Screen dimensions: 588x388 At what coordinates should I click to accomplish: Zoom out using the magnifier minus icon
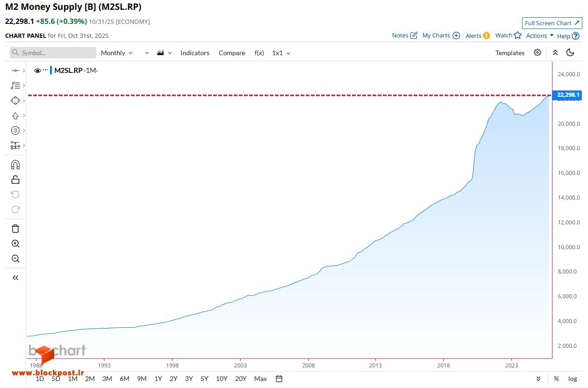point(15,259)
